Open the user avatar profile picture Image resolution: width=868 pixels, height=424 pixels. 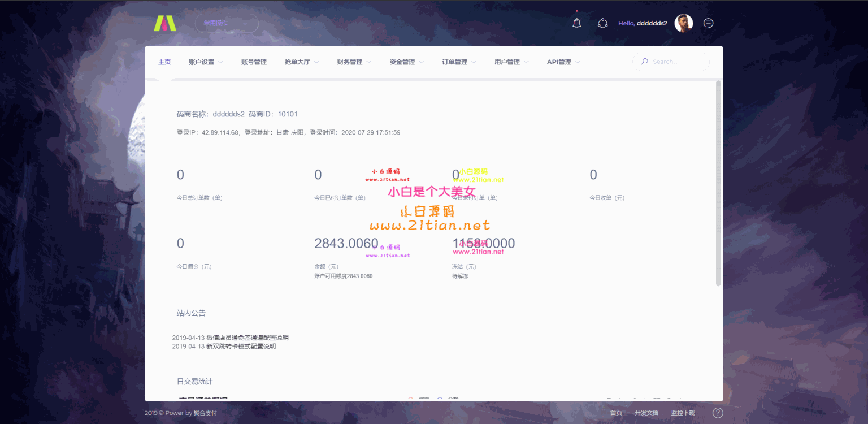pyautogui.click(x=684, y=23)
